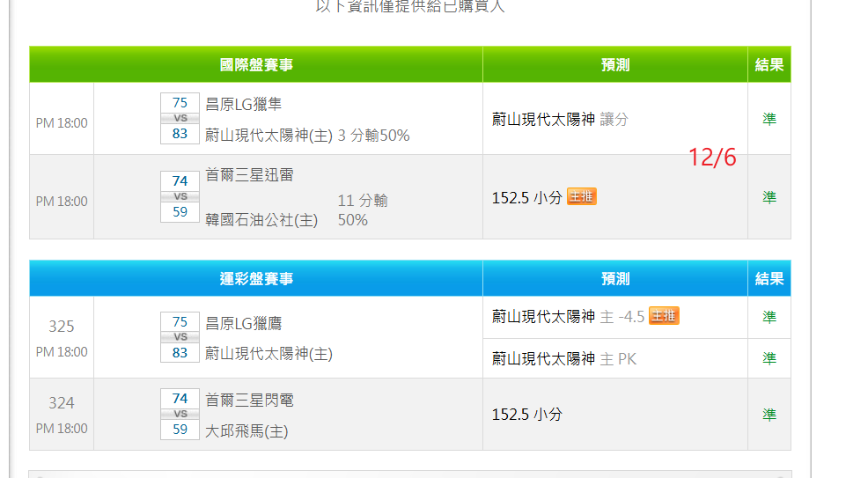The height and width of the screenshot is (478, 868).
Task: Click the VS icon between 首爾三星迅雷 and 韓國石油公社
Action: click(x=180, y=196)
